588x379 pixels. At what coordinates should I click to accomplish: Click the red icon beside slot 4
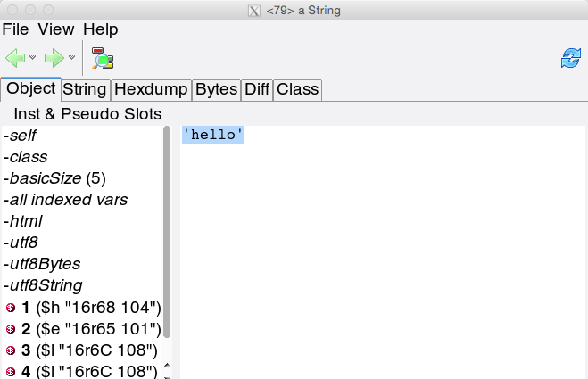[11, 371]
